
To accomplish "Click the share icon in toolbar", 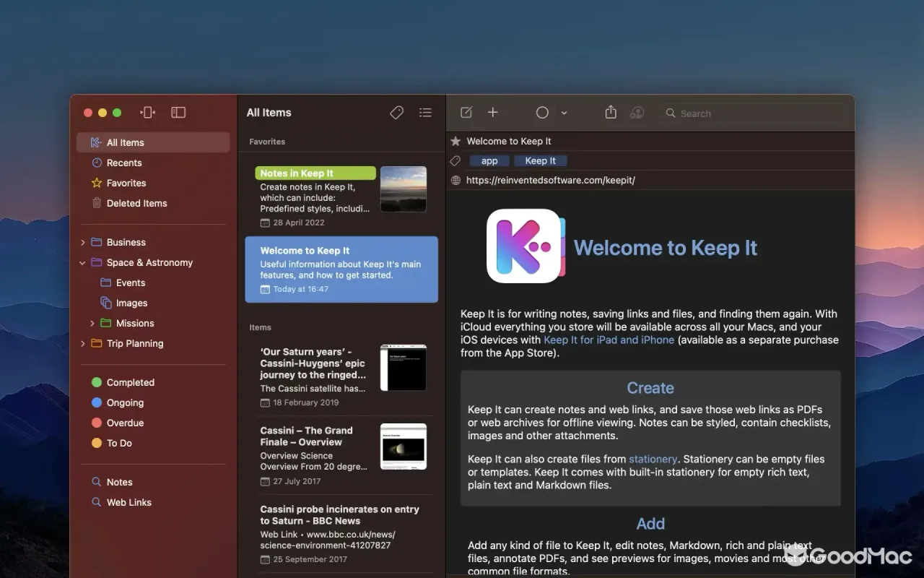I will [x=611, y=112].
